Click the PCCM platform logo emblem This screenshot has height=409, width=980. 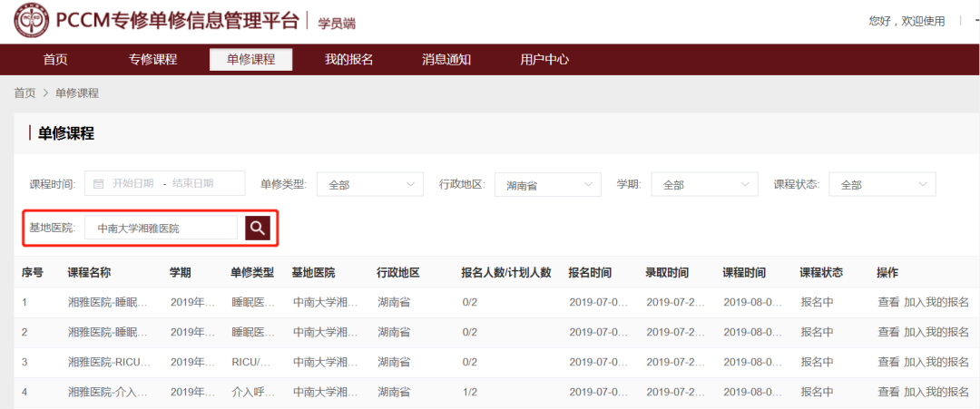32,22
